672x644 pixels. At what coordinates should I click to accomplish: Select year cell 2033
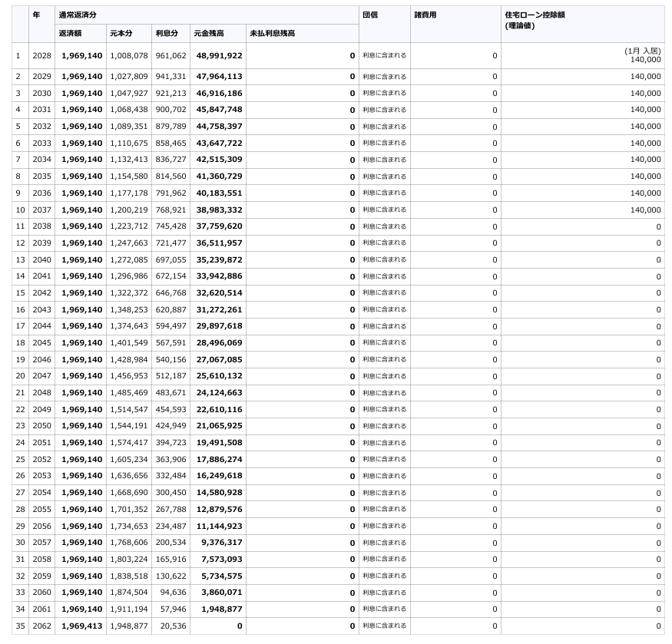[41, 143]
